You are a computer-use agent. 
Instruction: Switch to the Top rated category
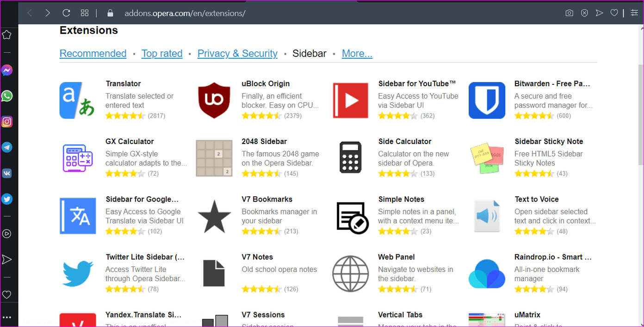[x=162, y=54]
